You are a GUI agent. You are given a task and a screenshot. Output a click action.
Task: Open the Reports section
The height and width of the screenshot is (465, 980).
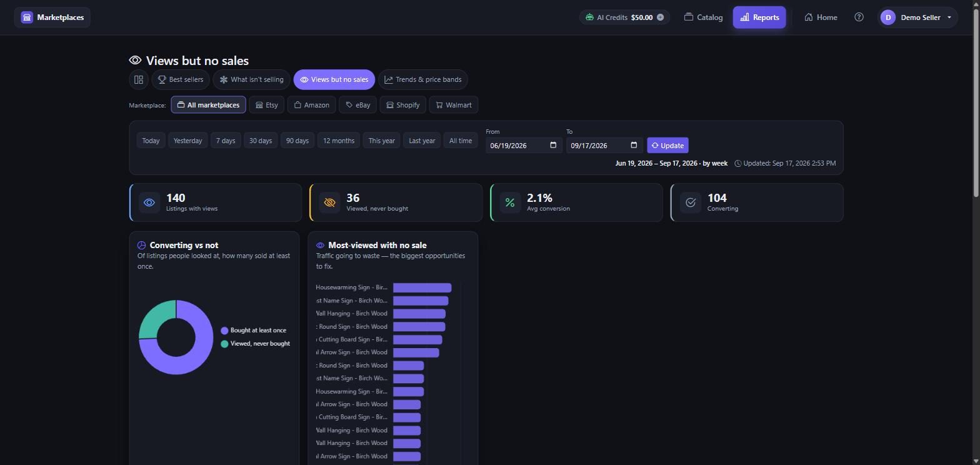point(759,17)
